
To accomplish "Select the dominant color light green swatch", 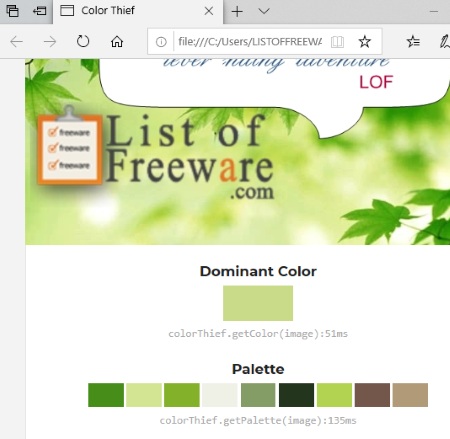I will point(258,303).
